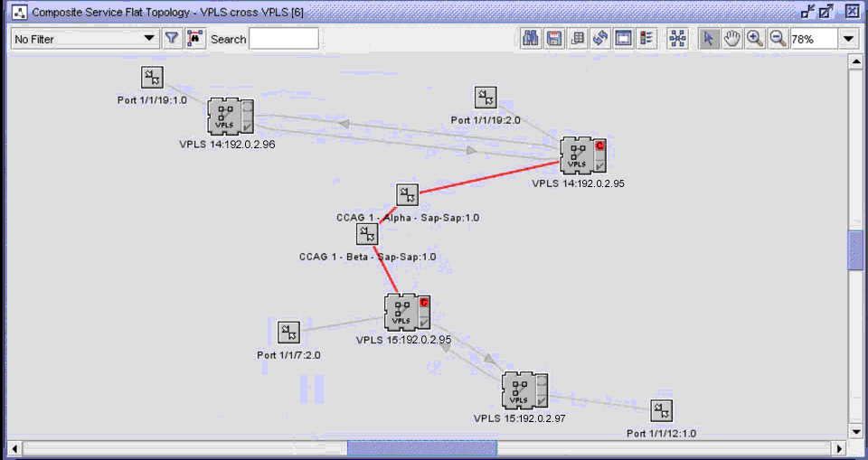Screen dimensions: 868x460
Task: Click the binoculars find icon in the right toolbar
Action: pos(531,39)
